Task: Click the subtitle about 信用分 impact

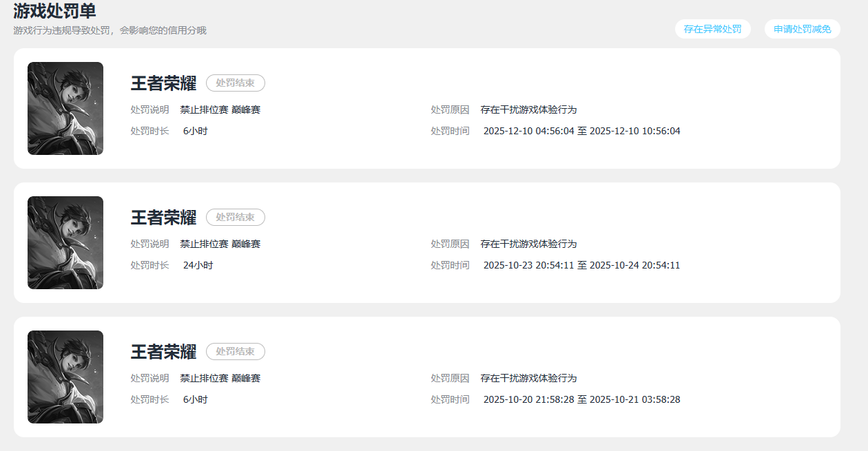Action: tap(110, 30)
